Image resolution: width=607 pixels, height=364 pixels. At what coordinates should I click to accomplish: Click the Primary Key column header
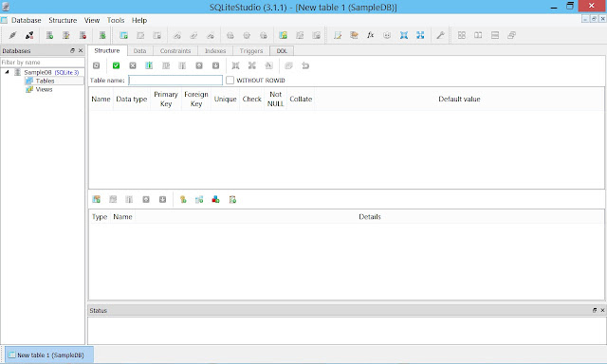pyautogui.click(x=166, y=99)
